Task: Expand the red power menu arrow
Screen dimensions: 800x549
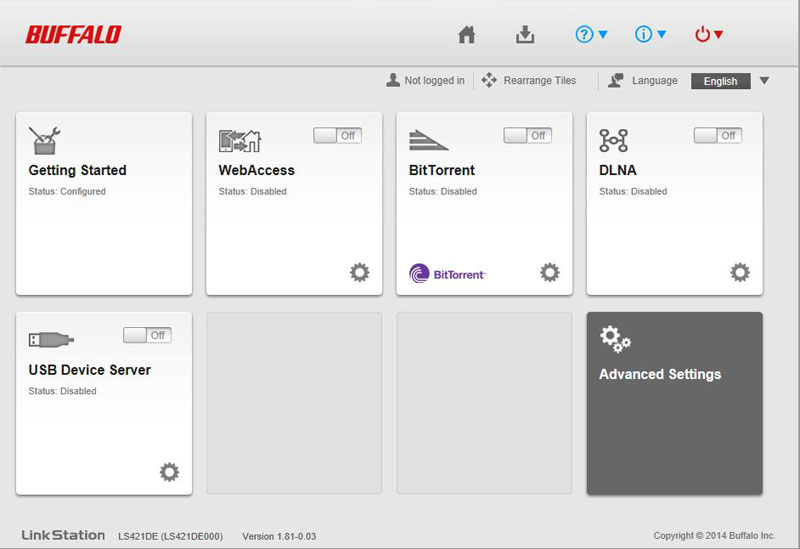Action: coord(718,35)
